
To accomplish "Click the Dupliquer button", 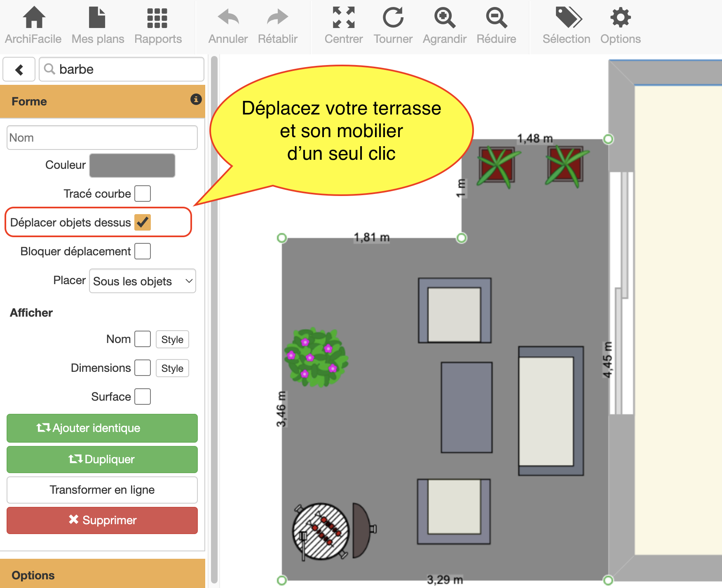I will [x=102, y=460].
